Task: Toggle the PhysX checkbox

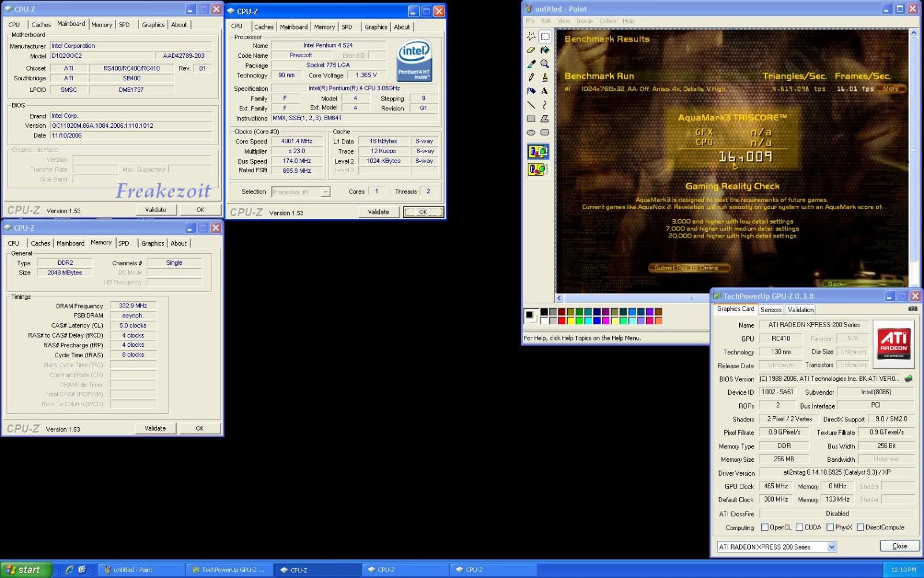Action: tap(830, 527)
